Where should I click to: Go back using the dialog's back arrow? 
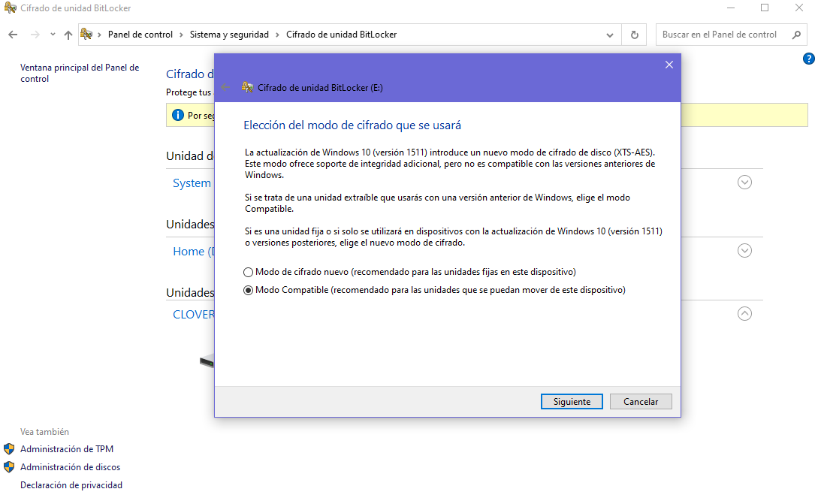[x=225, y=87]
